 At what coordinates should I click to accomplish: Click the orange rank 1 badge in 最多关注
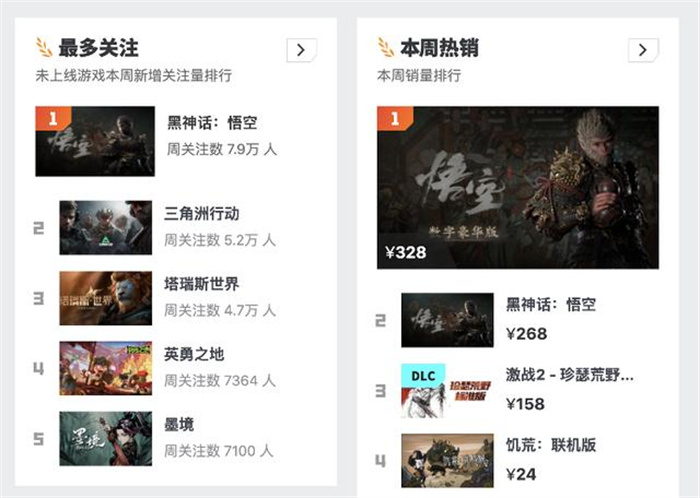(53, 118)
